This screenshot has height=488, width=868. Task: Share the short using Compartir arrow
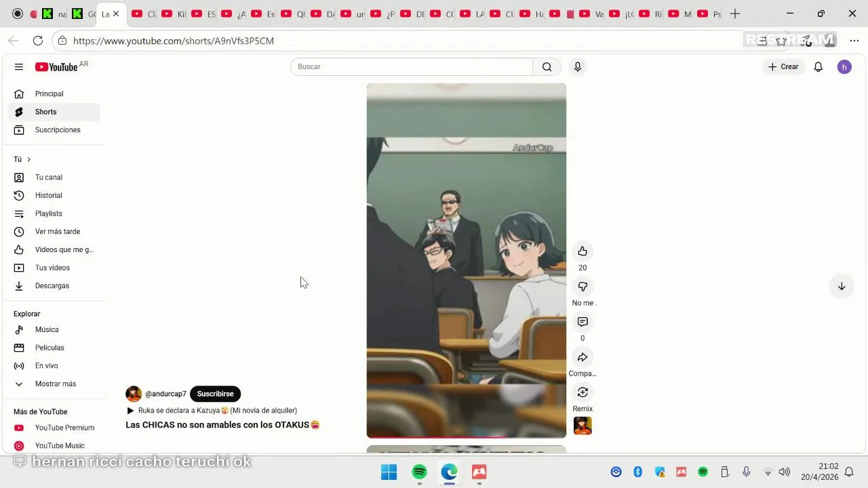[583, 357]
